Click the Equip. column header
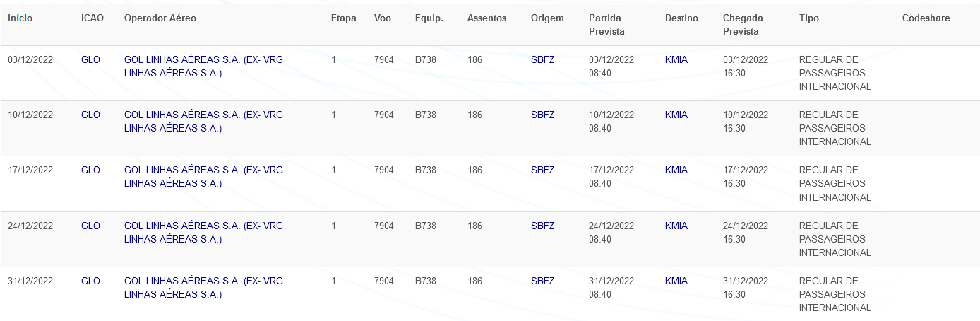Image resolution: width=980 pixels, height=321 pixels. tap(429, 18)
